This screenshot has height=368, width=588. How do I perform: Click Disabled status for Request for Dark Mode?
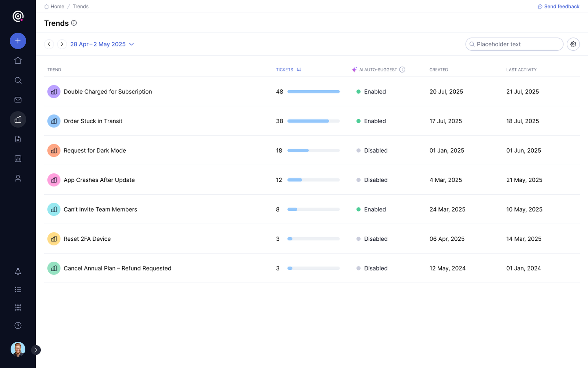pyautogui.click(x=372, y=151)
